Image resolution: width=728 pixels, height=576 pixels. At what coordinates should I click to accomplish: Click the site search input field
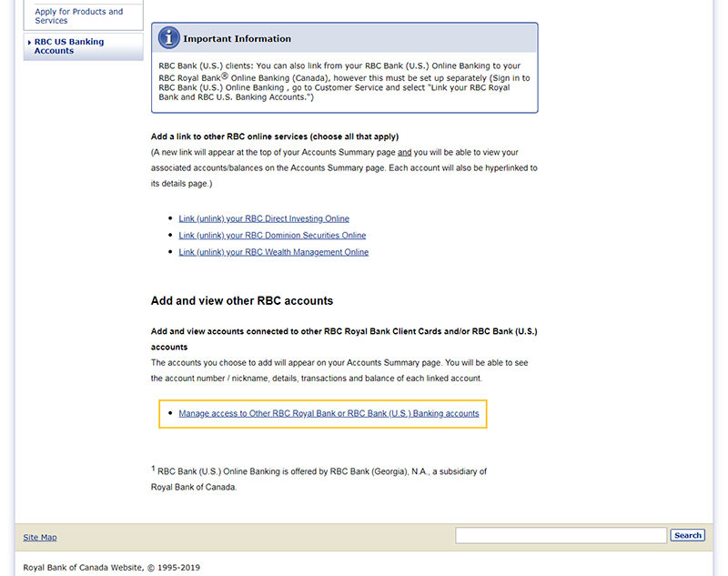pos(561,535)
